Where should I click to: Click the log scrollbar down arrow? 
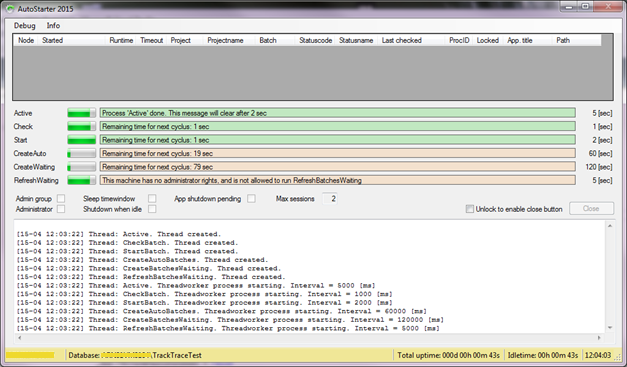[610, 328]
